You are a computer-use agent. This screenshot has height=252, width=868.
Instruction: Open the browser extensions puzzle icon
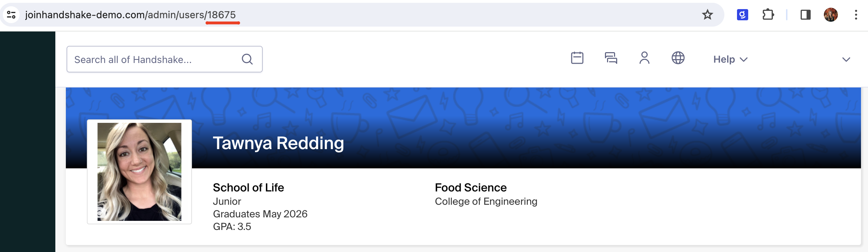pyautogui.click(x=768, y=15)
